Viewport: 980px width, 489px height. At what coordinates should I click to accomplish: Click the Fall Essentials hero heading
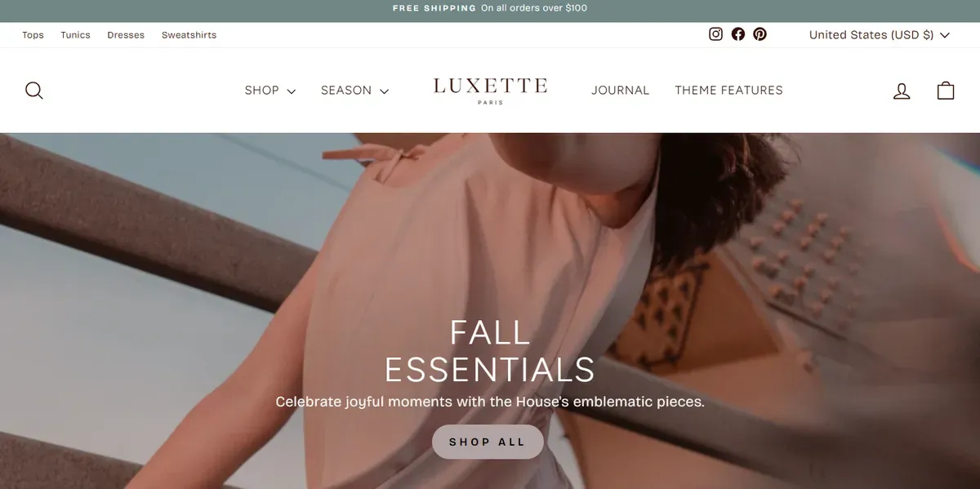[490, 351]
